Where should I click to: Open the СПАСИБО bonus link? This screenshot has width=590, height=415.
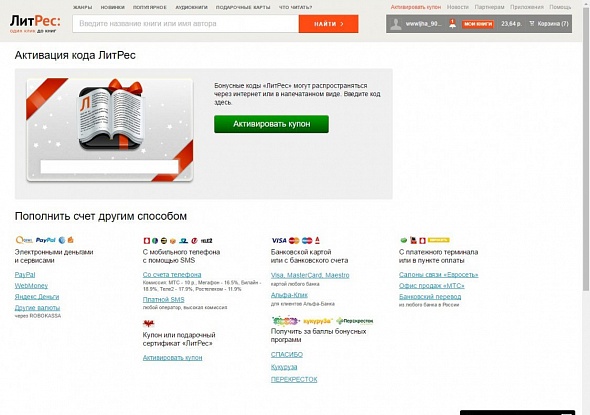click(x=287, y=354)
